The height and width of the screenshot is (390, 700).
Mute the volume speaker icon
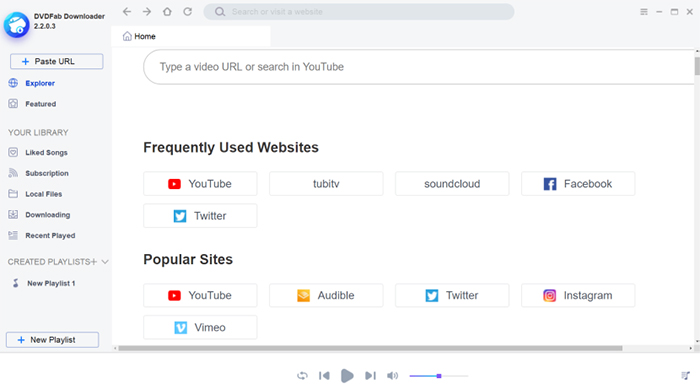(392, 376)
